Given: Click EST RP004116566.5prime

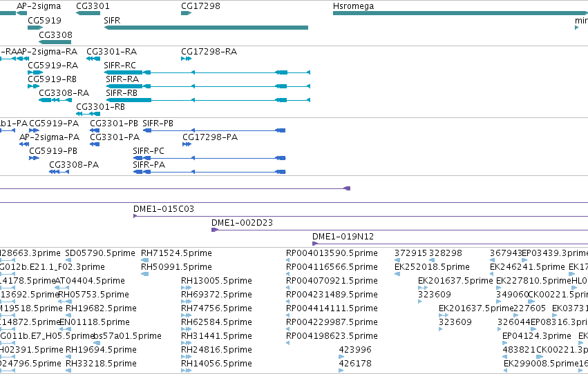Looking at the screenshot, I should [332, 267].
